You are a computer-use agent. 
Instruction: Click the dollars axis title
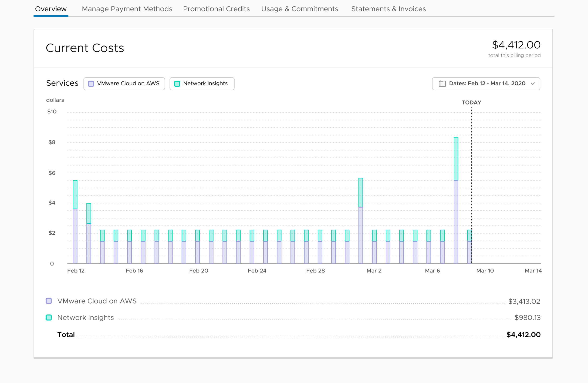pyautogui.click(x=55, y=100)
